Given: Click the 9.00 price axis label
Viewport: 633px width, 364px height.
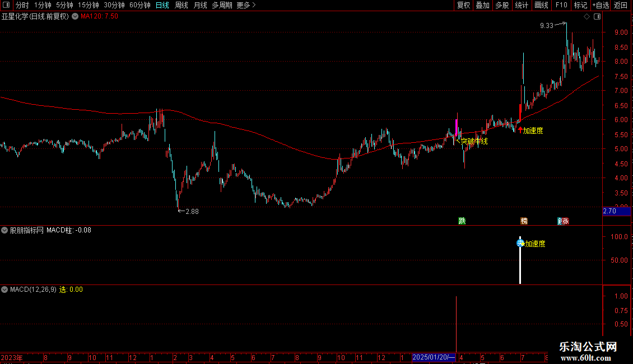Looking at the screenshot, I should [x=621, y=32].
